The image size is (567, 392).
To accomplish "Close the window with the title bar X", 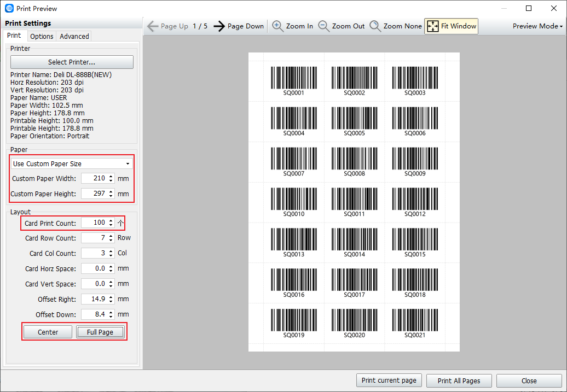I will pyautogui.click(x=554, y=8).
